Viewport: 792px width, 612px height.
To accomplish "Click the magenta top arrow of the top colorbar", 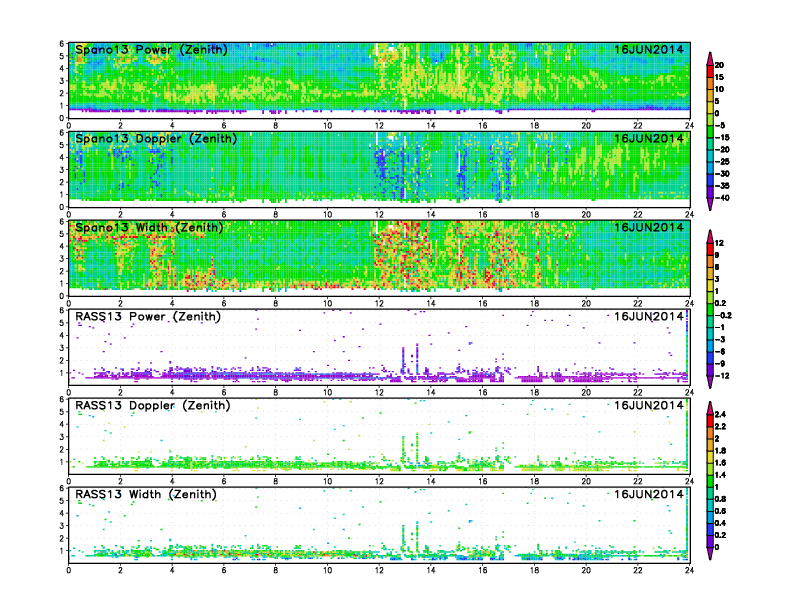I will coord(710,59).
